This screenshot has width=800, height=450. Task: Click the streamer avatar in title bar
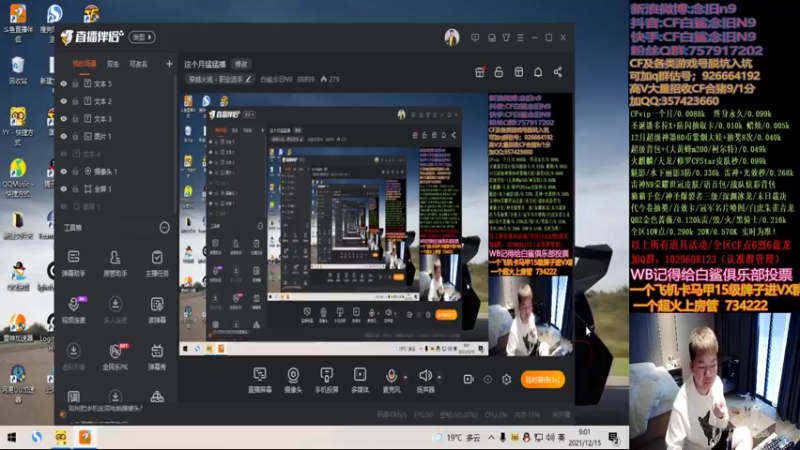(452, 37)
